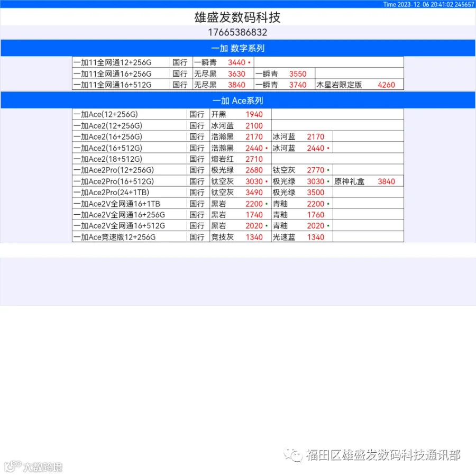The width and height of the screenshot is (476, 476).
Task: Click the 一加 数字系列 section header
Action: click(237, 48)
